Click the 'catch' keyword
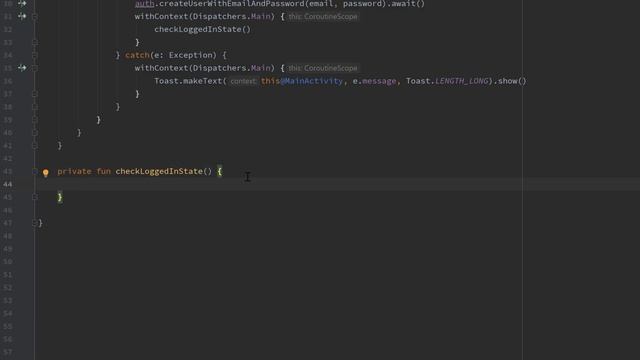Screen dimensions: 640x360 point(137,55)
